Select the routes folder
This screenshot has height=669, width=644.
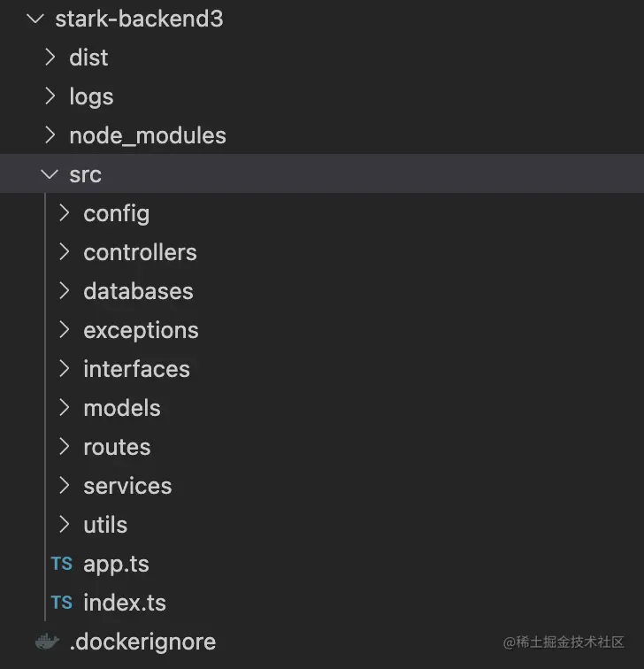tap(117, 447)
